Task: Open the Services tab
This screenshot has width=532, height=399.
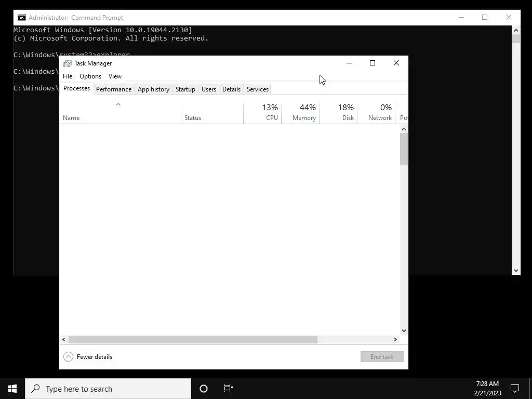Action: [258, 89]
